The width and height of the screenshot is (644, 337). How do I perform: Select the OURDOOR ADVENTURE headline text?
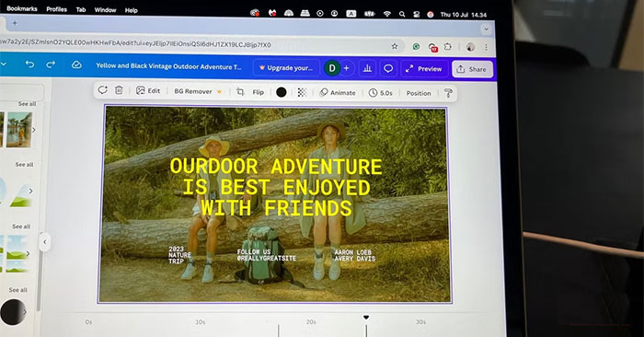[x=276, y=188]
